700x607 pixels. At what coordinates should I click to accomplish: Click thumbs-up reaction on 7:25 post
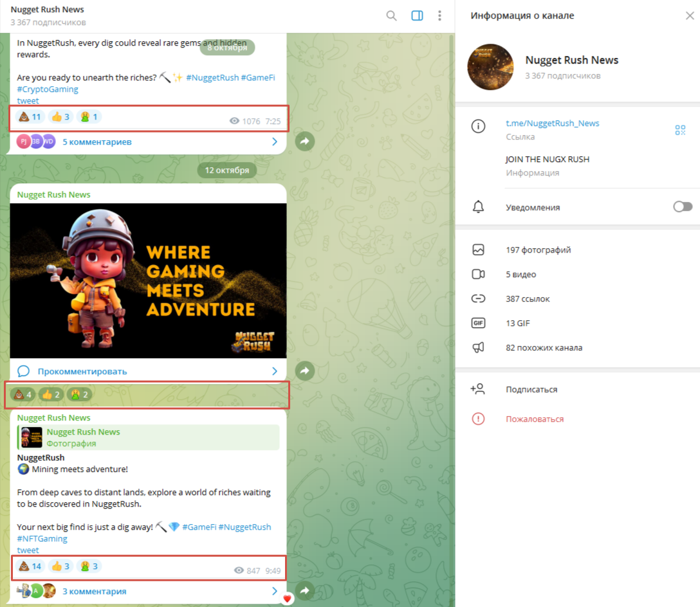click(60, 117)
